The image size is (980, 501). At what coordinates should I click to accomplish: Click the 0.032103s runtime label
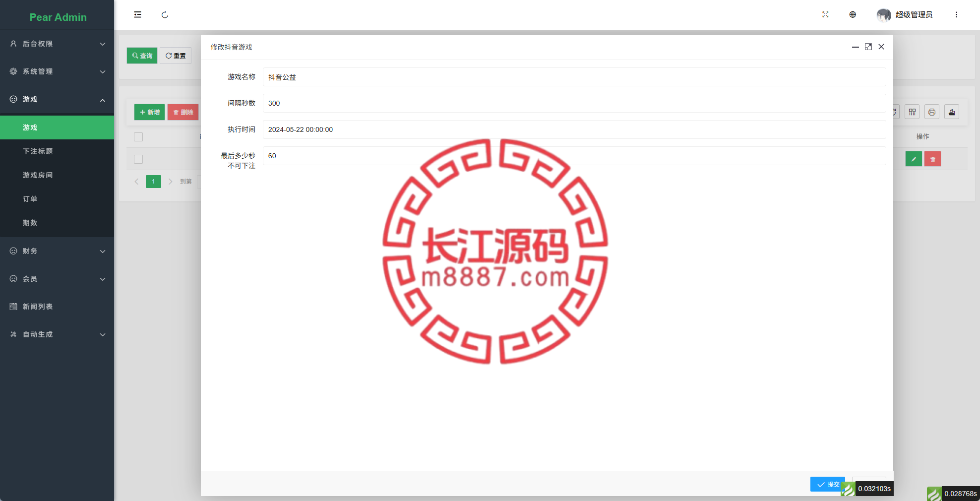(875, 489)
